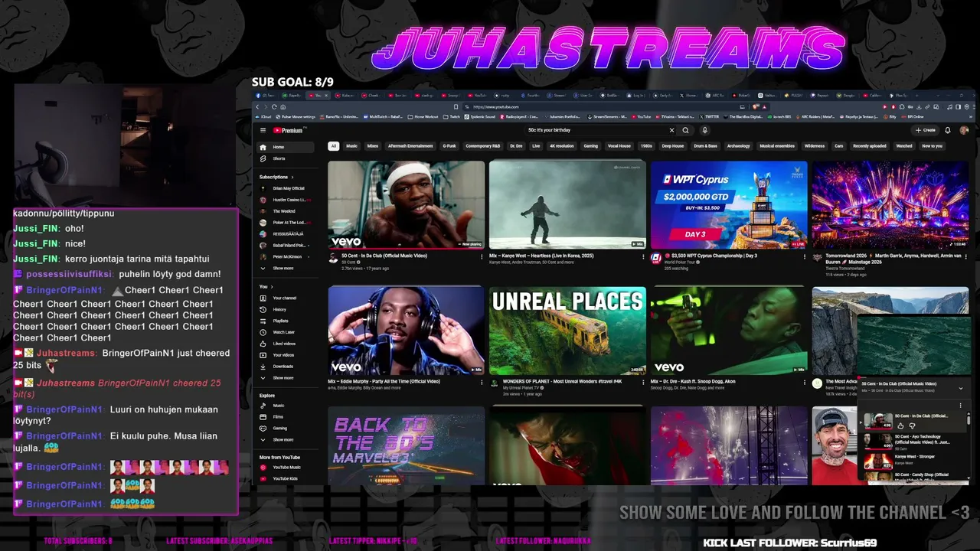Image resolution: width=980 pixels, height=551 pixels.
Task: Like the miniplayer's In Da Club track
Action: point(900,425)
